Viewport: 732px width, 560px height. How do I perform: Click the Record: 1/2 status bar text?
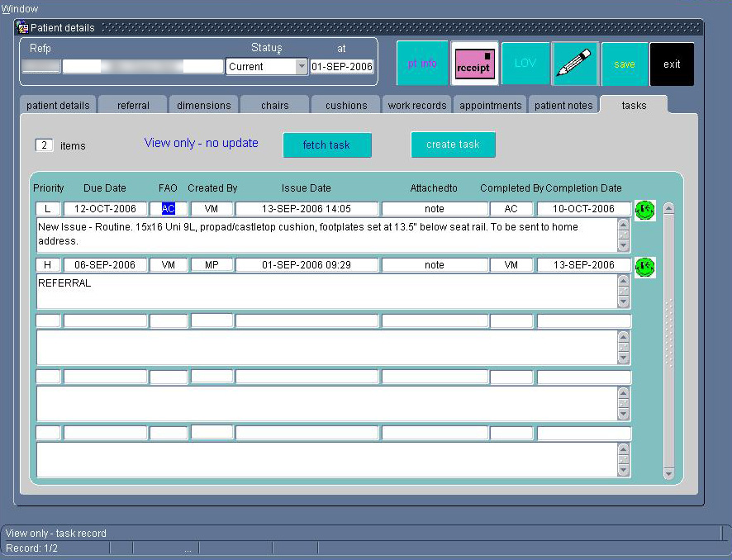31,548
